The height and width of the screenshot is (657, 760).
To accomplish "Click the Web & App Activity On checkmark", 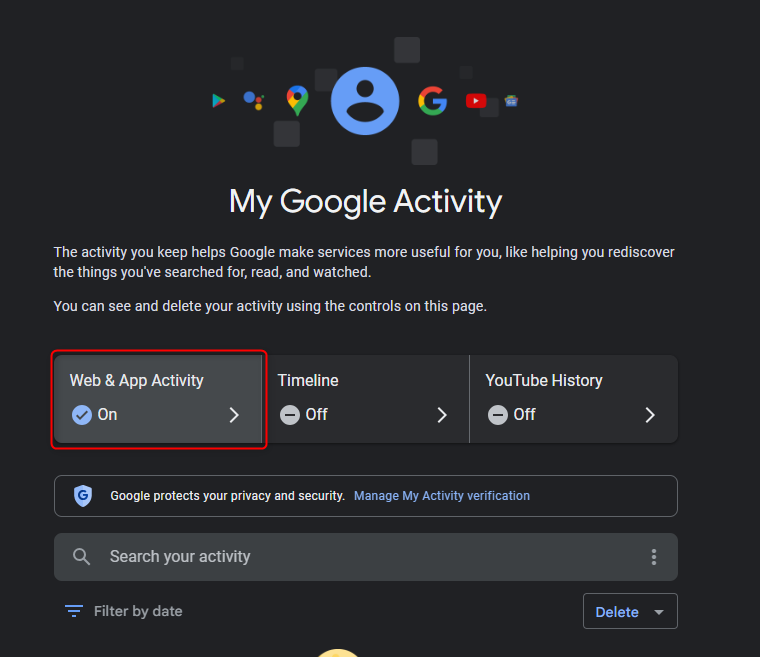I will click(x=82, y=415).
